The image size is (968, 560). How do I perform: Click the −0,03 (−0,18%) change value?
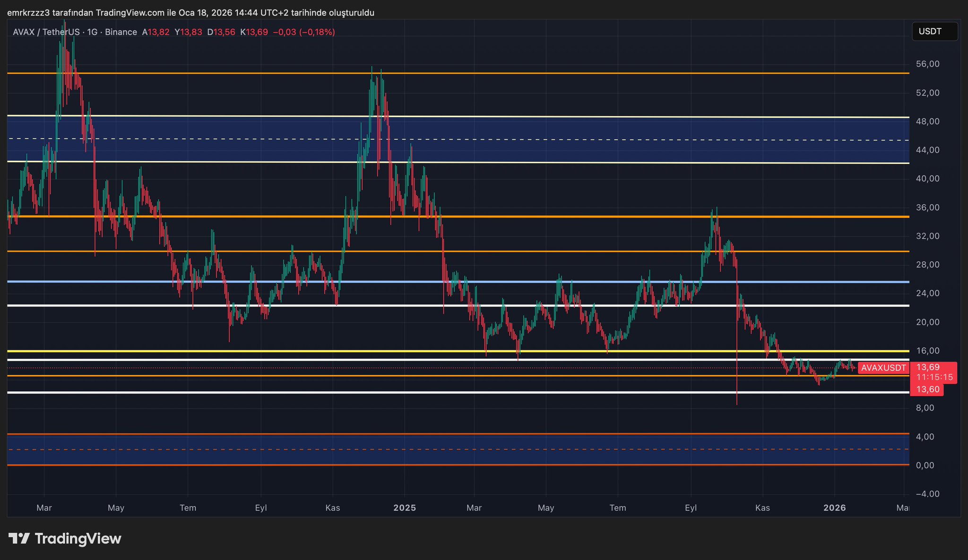click(304, 32)
